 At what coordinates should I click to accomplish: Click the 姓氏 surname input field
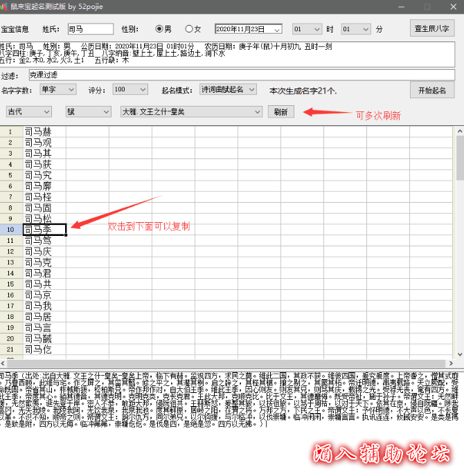(x=91, y=29)
